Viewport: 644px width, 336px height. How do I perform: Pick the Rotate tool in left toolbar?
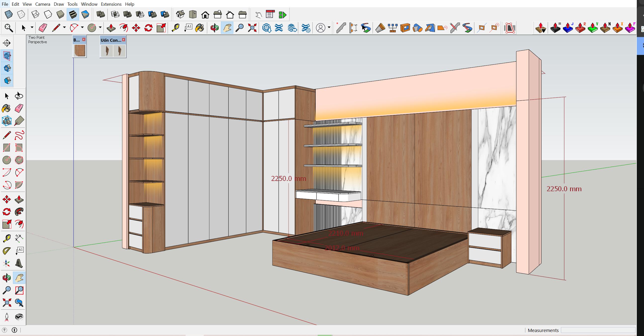[6, 212]
